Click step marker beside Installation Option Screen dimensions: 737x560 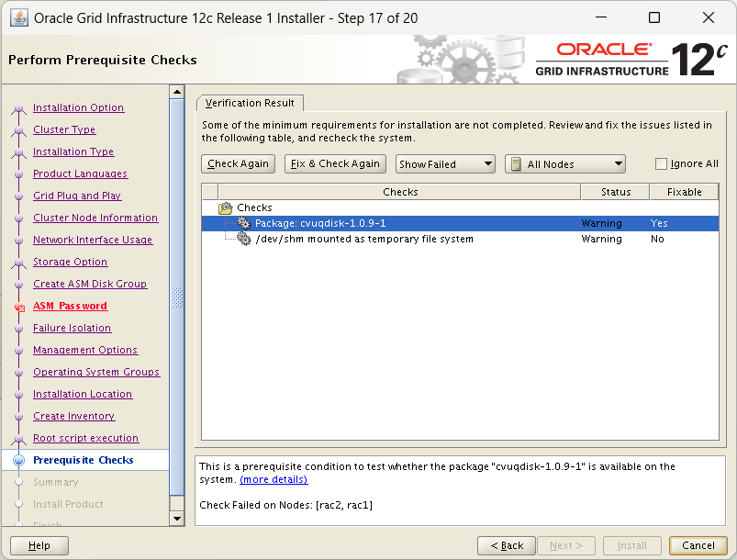click(18, 109)
